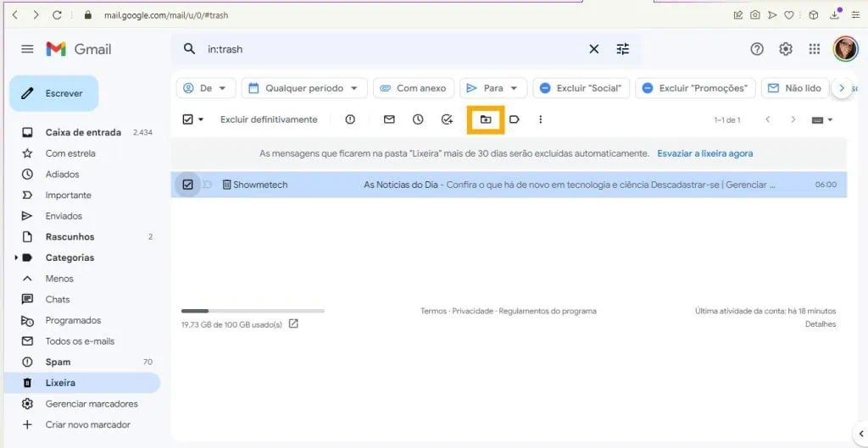Click Escrever to compose a message
Screen dimensions: 868x448
(x=54, y=93)
